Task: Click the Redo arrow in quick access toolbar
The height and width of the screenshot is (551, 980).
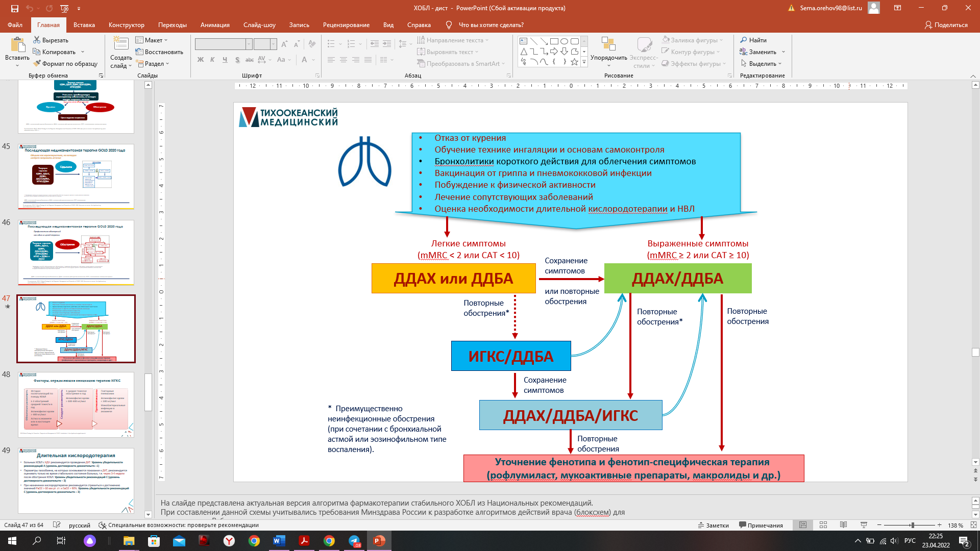Action: [x=49, y=8]
